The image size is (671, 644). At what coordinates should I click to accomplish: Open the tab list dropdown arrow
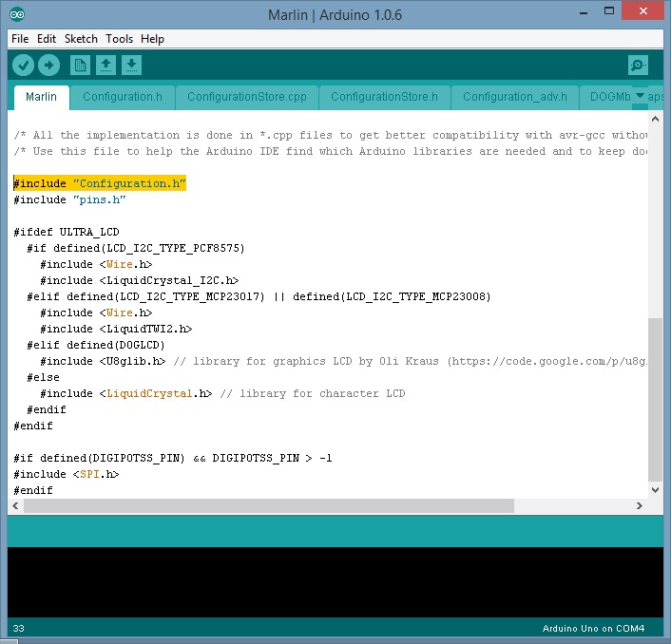pos(640,96)
